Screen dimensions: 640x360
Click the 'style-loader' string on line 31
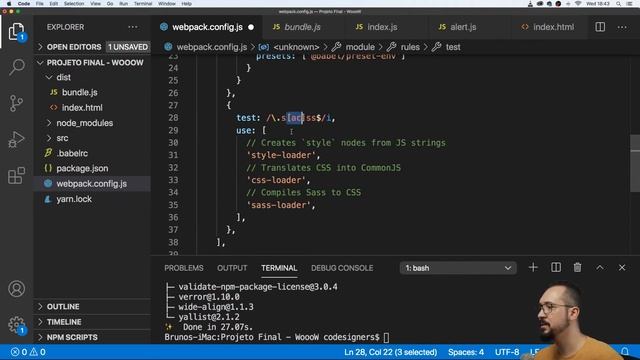[281, 155]
